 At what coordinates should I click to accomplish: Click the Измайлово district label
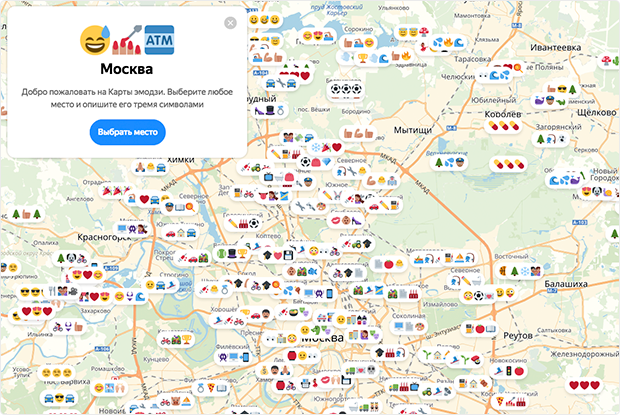[440, 304]
